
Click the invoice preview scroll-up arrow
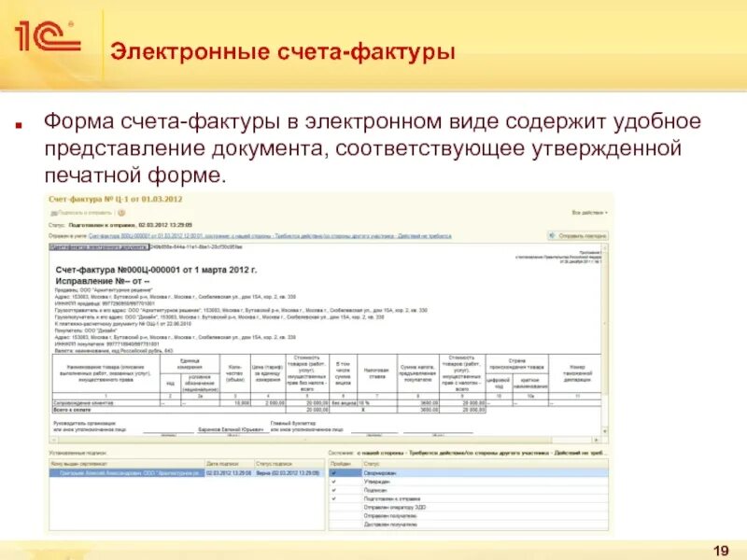[605, 248]
